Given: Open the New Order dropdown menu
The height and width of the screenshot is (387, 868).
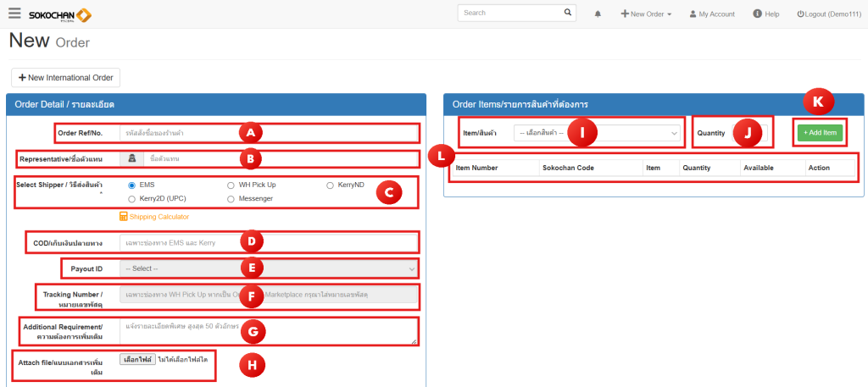Looking at the screenshot, I should pos(646,14).
